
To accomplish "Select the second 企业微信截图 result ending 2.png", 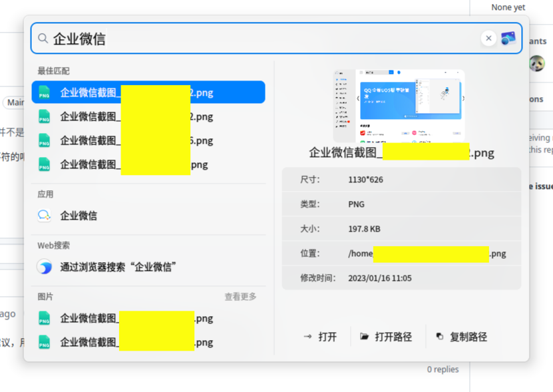I will click(x=148, y=116).
